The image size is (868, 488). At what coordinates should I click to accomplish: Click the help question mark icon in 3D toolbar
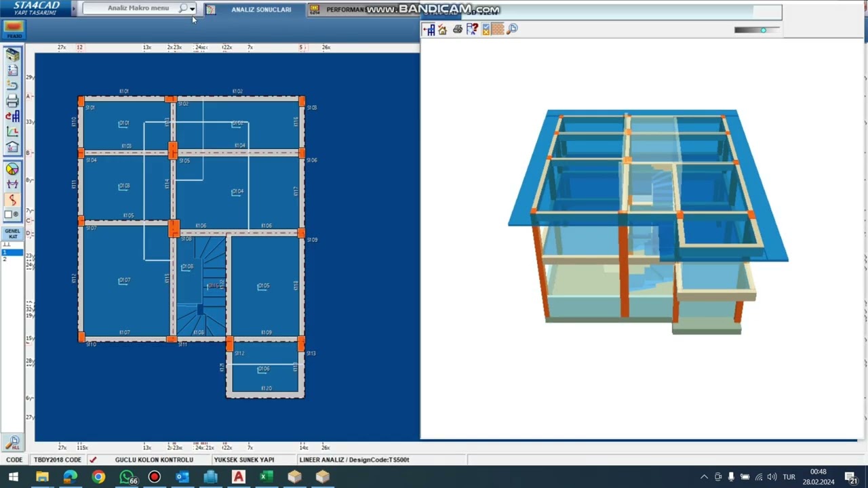472,29
